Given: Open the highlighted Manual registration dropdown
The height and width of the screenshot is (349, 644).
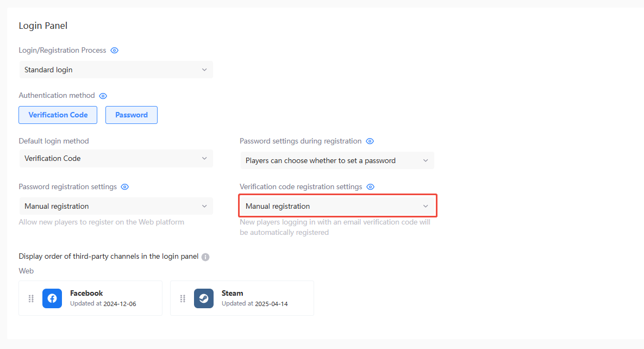Looking at the screenshot, I should (337, 206).
